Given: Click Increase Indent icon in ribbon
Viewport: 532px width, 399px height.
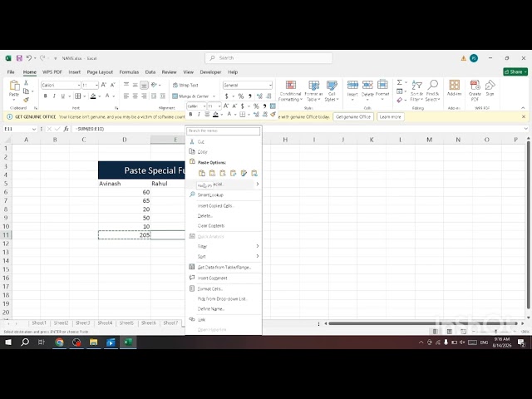Looking at the screenshot, I should coord(163,96).
